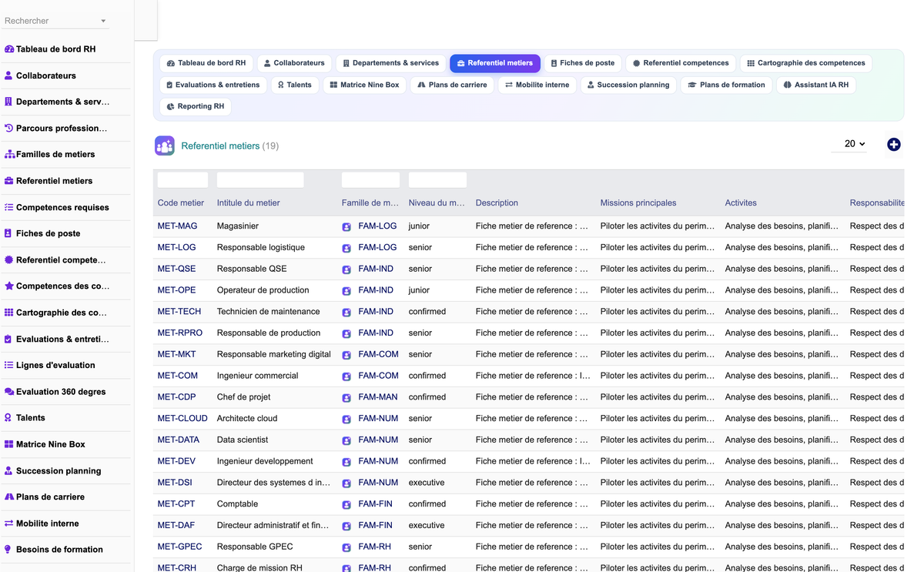Open the FAM-COM link in MET-COM row
Screen dimensions: 924x572
pyautogui.click(x=378, y=376)
